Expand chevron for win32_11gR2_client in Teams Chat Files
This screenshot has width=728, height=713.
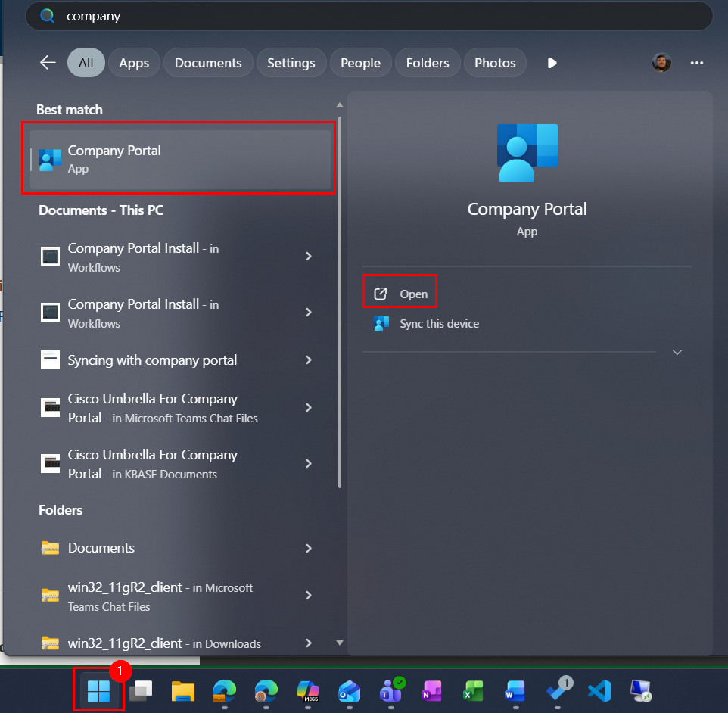click(x=309, y=596)
